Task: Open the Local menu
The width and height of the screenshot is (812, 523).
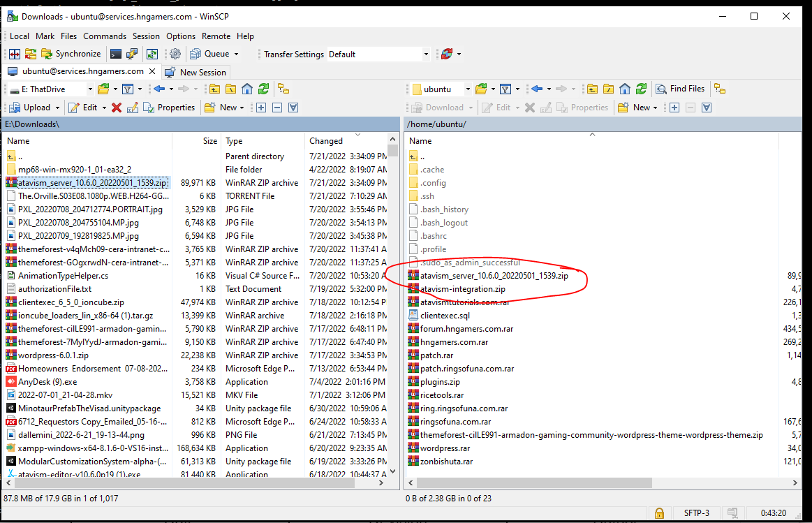Action: 20,36
